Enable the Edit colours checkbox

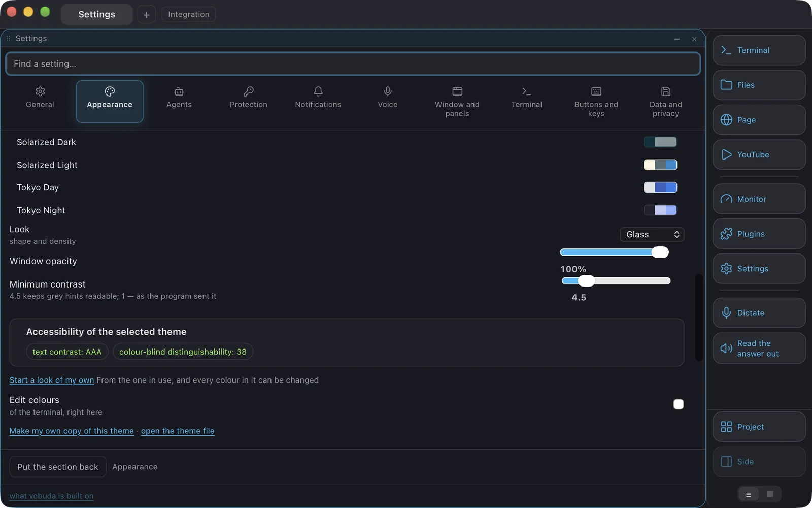pos(679,404)
